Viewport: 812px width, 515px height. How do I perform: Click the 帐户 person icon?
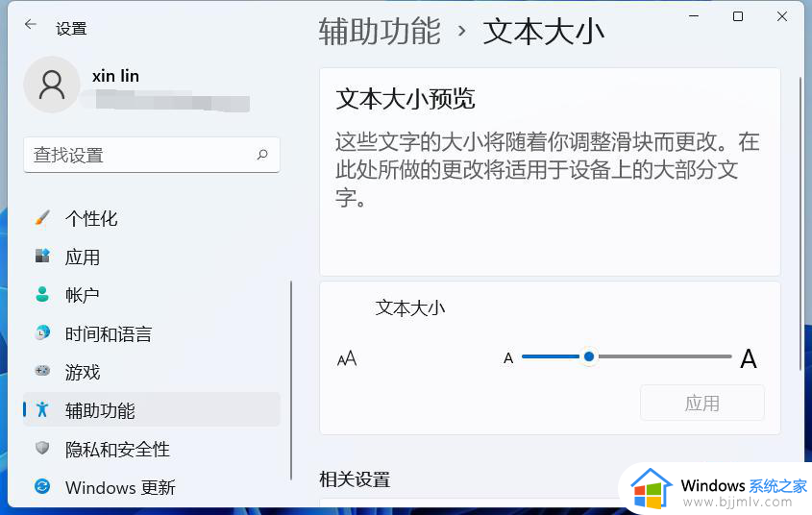click(x=42, y=294)
